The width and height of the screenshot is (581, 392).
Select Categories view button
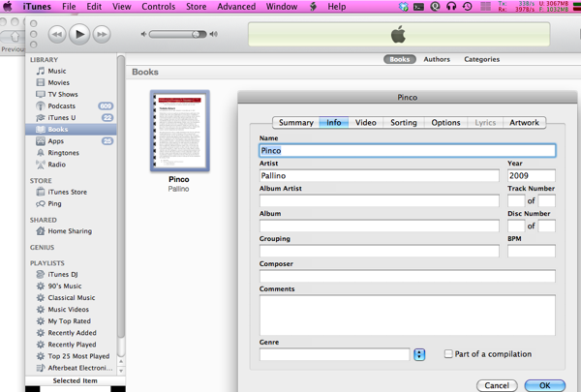point(481,59)
